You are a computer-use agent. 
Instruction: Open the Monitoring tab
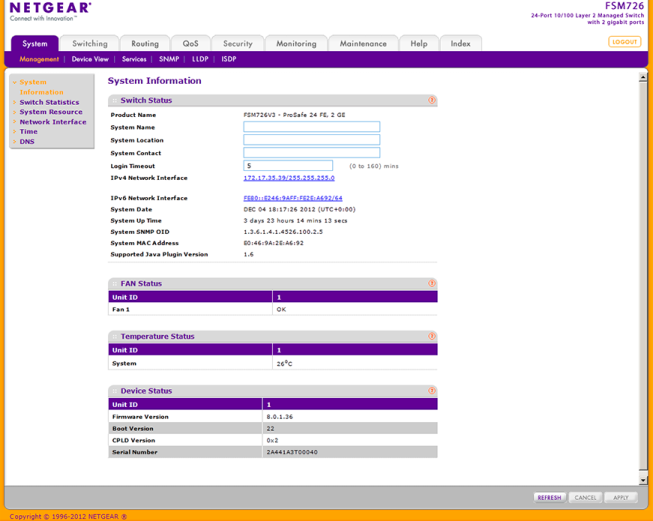[296, 44]
